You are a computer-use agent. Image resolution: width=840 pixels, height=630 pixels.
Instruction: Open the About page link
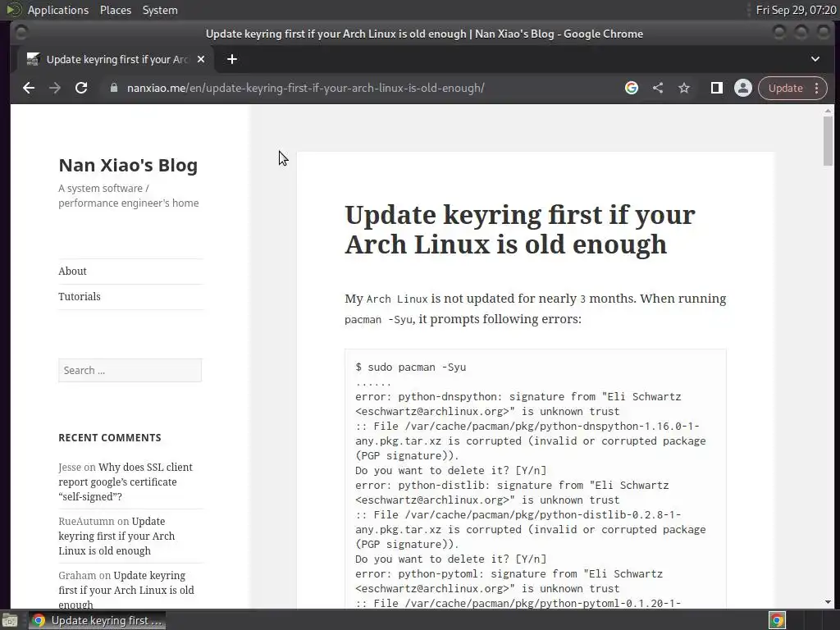[x=72, y=271]
